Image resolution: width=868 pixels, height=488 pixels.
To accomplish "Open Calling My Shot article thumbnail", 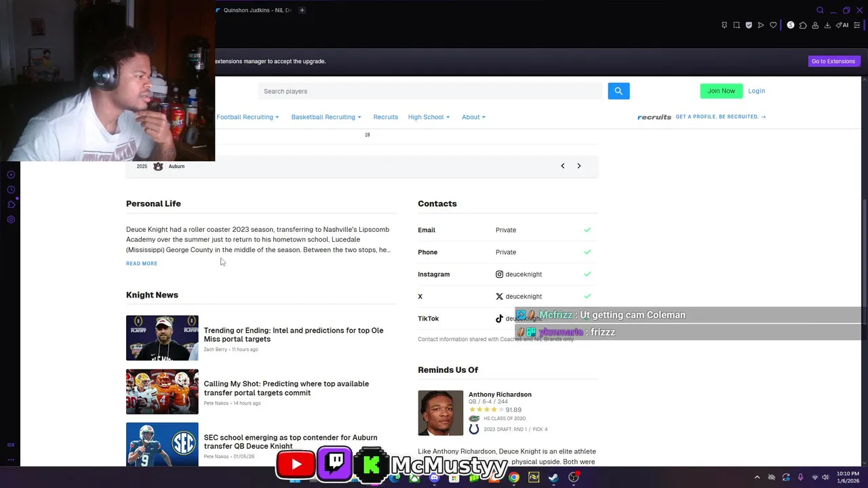I will pos(162,392).
